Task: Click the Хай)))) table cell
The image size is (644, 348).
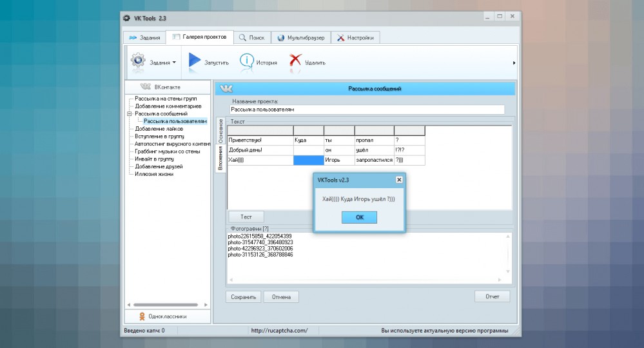Action: pos(260,160)
